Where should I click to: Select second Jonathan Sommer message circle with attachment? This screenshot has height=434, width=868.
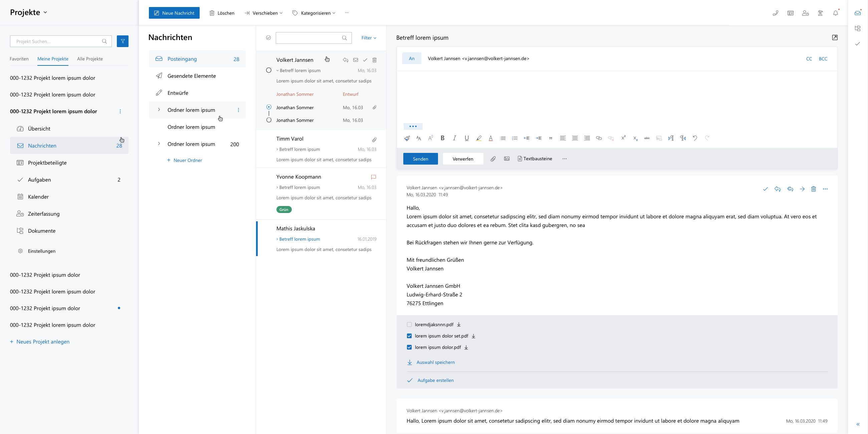tap(268, 107)
